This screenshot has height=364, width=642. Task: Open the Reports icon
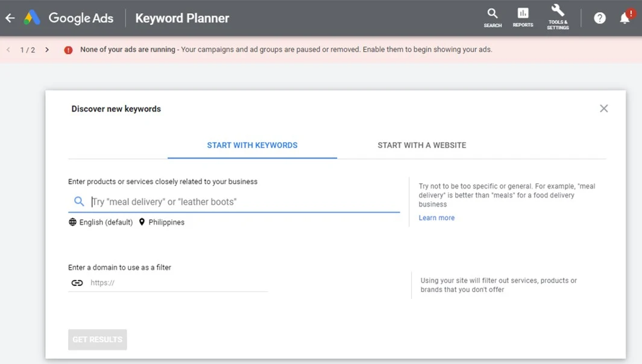click(523, 16)
